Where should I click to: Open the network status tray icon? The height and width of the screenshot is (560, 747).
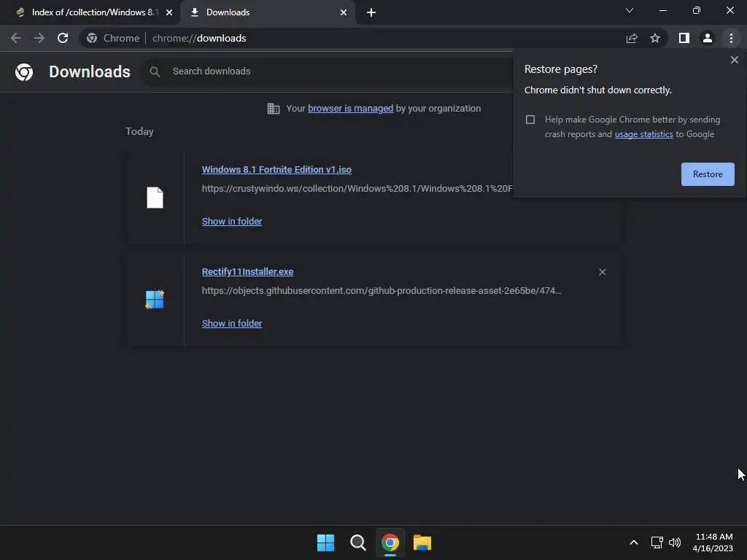click(x=657, y=542)
